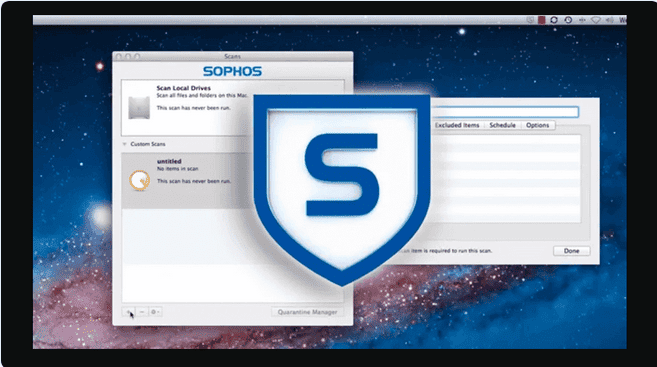Click Done in the scan settings sheet
This screenshot has height=367, width=657.
pos(572,251)
